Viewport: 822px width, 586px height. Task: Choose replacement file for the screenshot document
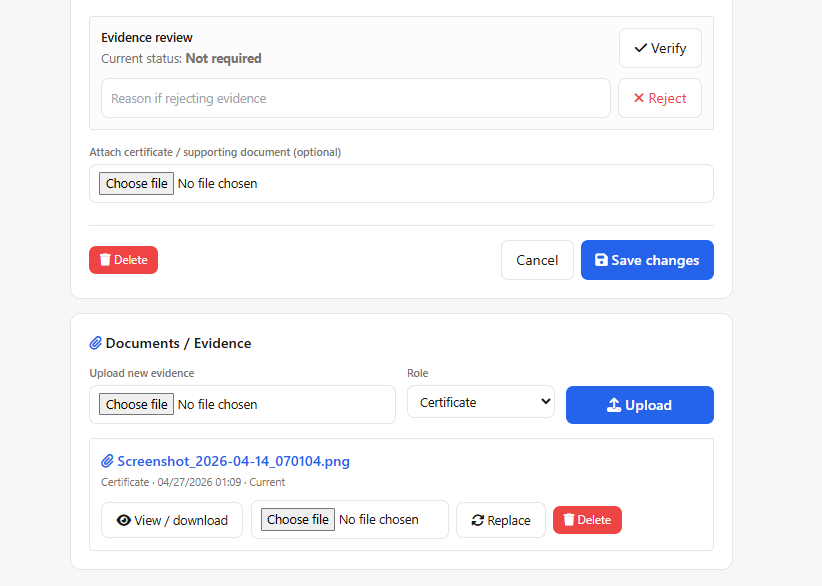pos(298,519)
